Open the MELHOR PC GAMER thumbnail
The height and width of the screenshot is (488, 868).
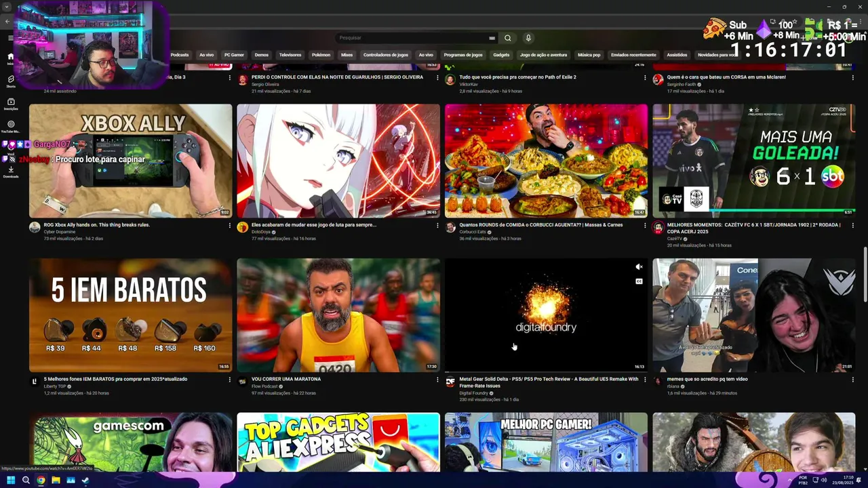546,442
